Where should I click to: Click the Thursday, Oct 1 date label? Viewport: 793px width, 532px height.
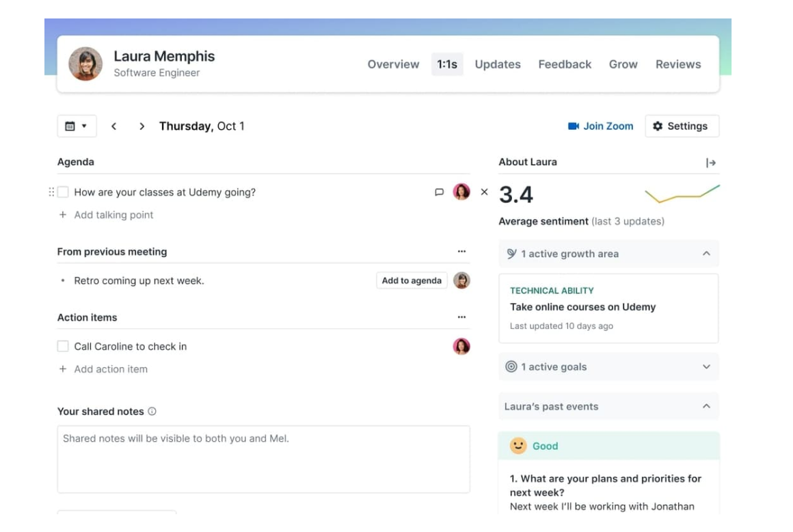tap(202, 127)
